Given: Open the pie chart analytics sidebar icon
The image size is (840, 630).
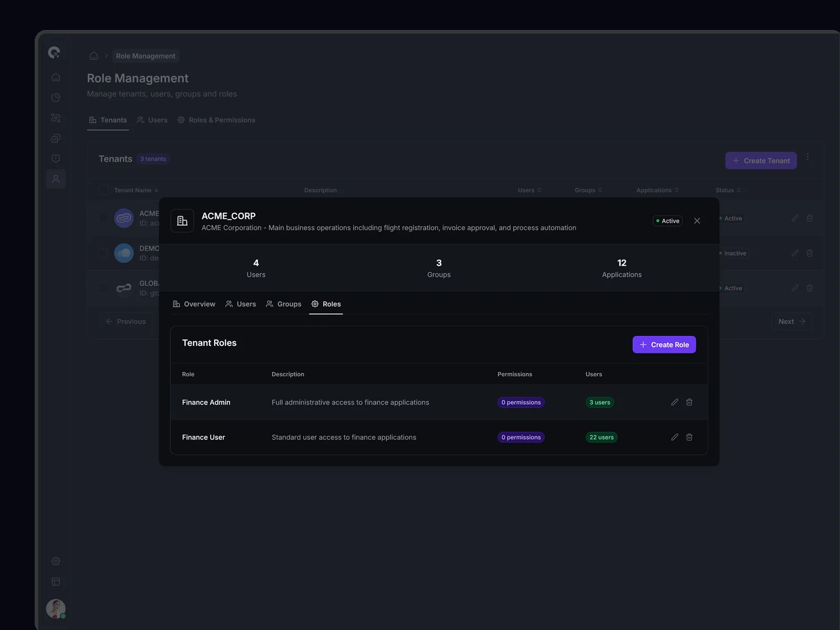Looking at the screenshot, I should pos(56,98).
